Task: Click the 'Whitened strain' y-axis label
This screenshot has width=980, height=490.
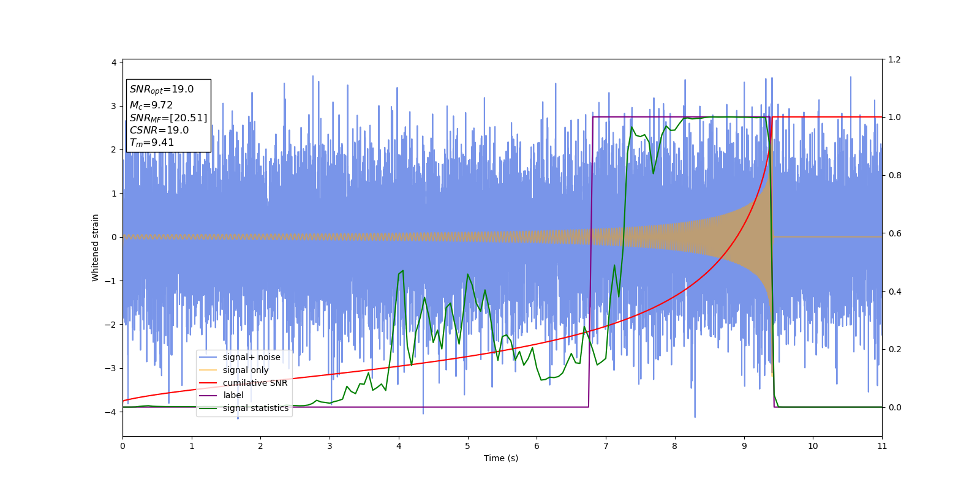Action: 96,247
